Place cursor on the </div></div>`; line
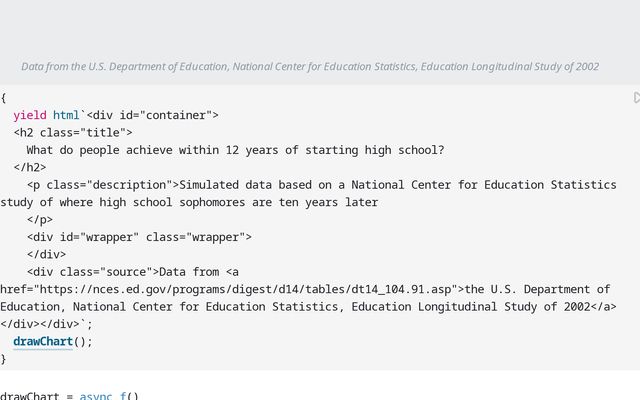 point(47,324)
